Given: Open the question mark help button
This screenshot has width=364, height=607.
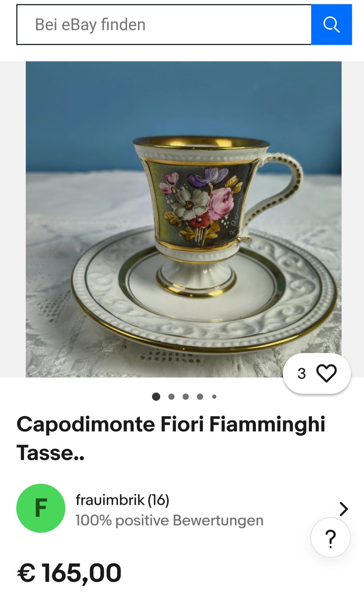Looking at the screenshot, I should 331,538.
